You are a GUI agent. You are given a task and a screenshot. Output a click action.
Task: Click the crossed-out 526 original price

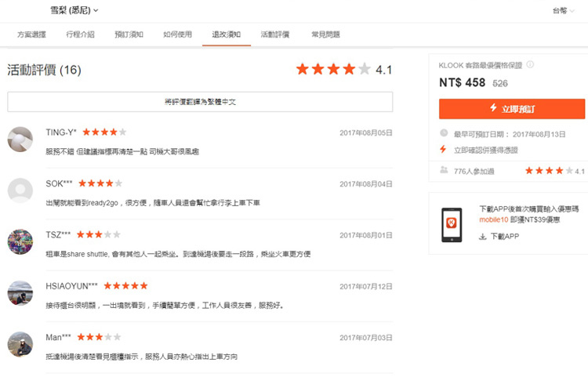[500, 83]
